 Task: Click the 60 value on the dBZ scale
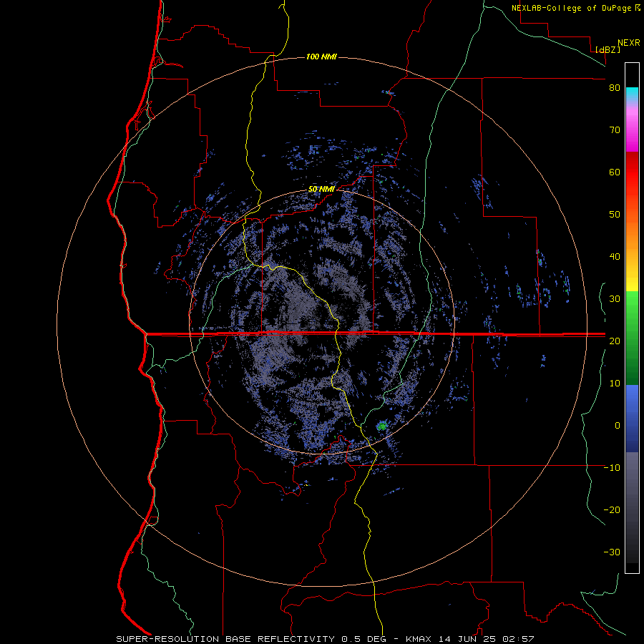point(615,172)
